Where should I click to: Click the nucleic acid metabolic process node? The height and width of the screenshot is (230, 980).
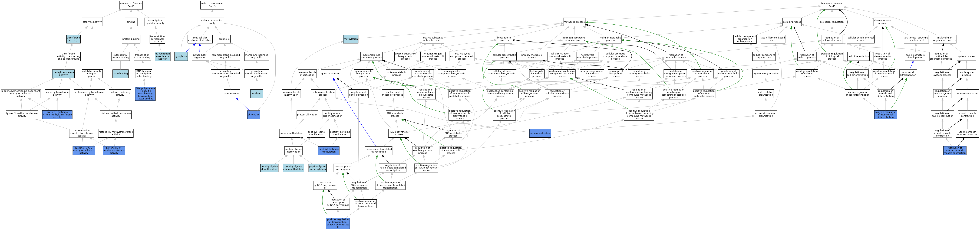393,93
